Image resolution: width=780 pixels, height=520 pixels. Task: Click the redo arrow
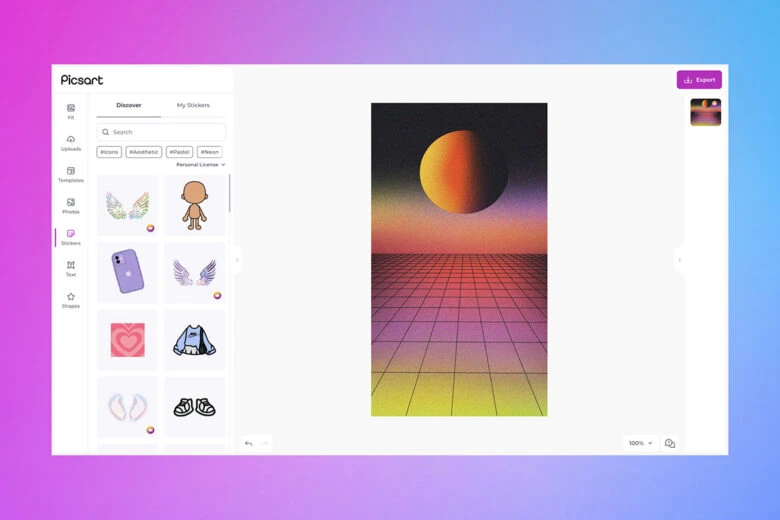point(264,443)
